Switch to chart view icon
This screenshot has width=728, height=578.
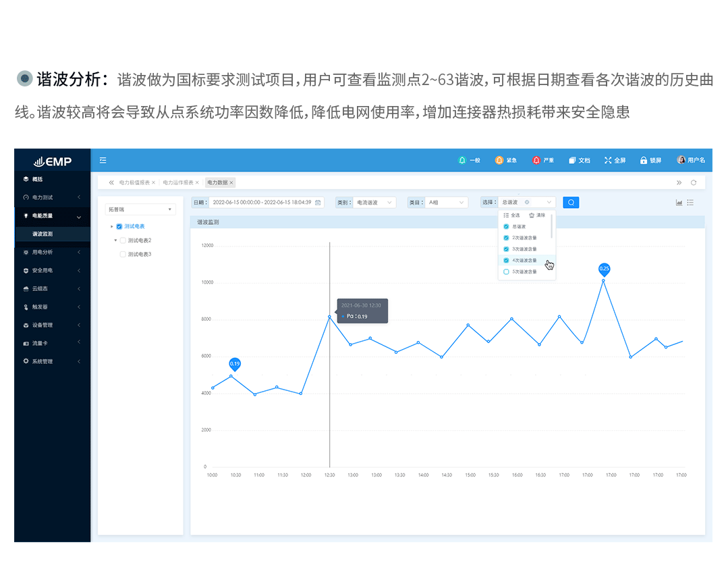pos(679,203)
